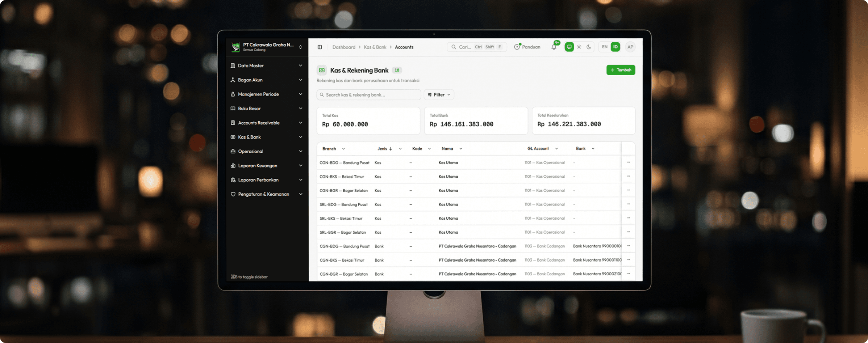
Task: Sort the table by the Jenis column
Action: pos(385,149)
